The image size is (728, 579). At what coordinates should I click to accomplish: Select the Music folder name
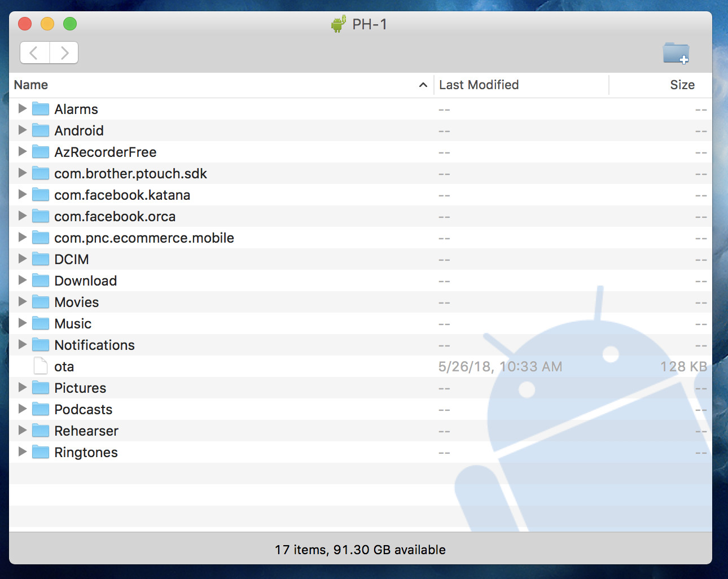[73, 323]
